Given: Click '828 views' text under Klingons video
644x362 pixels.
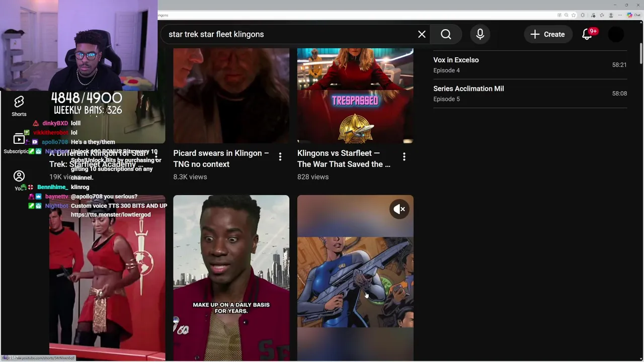Looking at the screenshot, I should pyautogui.click(x=313, y=177).
